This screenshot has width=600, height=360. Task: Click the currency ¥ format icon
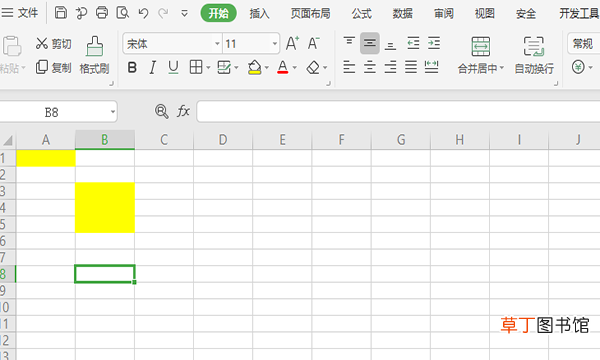[x=578, y=67]
